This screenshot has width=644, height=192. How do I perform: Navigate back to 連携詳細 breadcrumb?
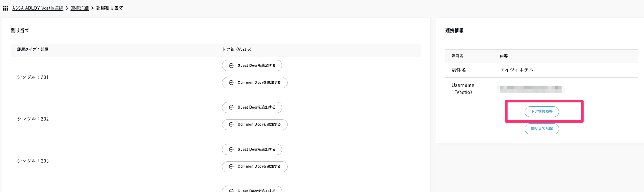point(80,8)
